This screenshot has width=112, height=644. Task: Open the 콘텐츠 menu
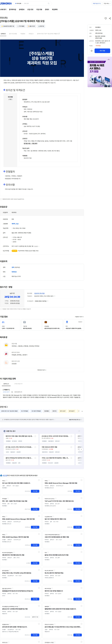[x=47, y=10]
